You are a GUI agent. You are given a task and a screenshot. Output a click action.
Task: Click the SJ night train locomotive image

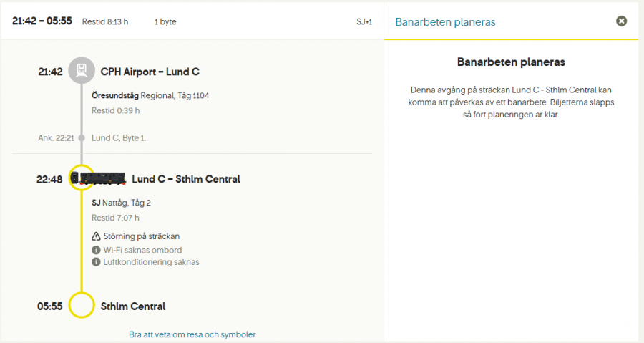coord(99,178)
